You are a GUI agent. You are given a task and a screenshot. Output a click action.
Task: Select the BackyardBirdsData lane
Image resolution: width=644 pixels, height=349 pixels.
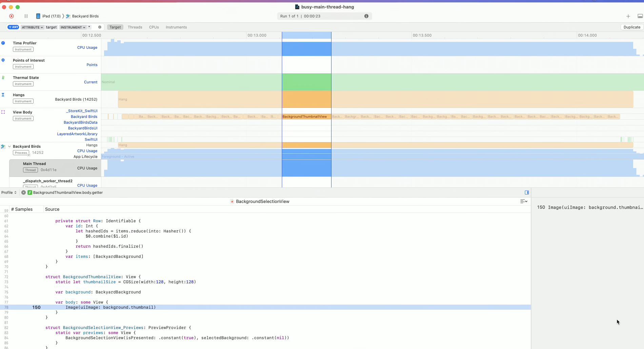click(x=80, y=122)
